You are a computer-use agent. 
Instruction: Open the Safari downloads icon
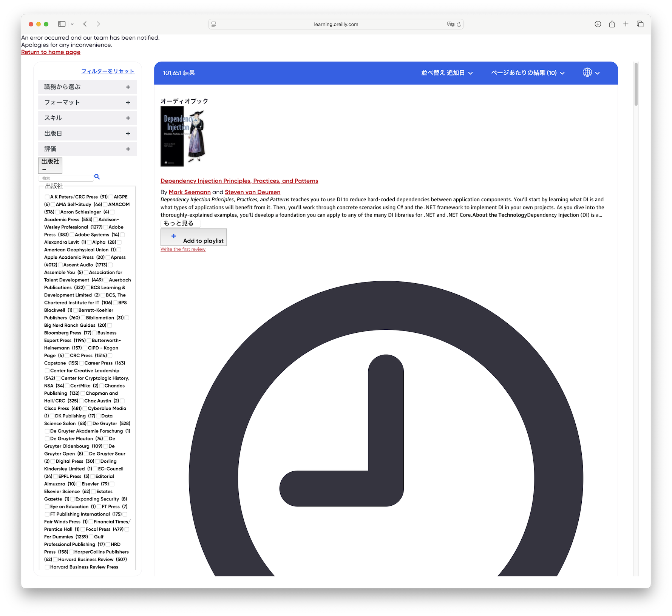click(x=598, y=24)
